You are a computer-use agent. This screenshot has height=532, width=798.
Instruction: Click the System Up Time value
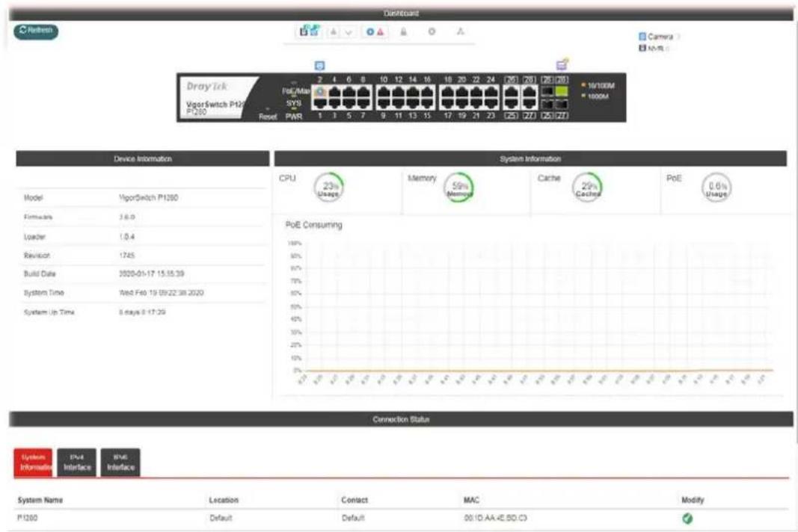coord(142,312)
